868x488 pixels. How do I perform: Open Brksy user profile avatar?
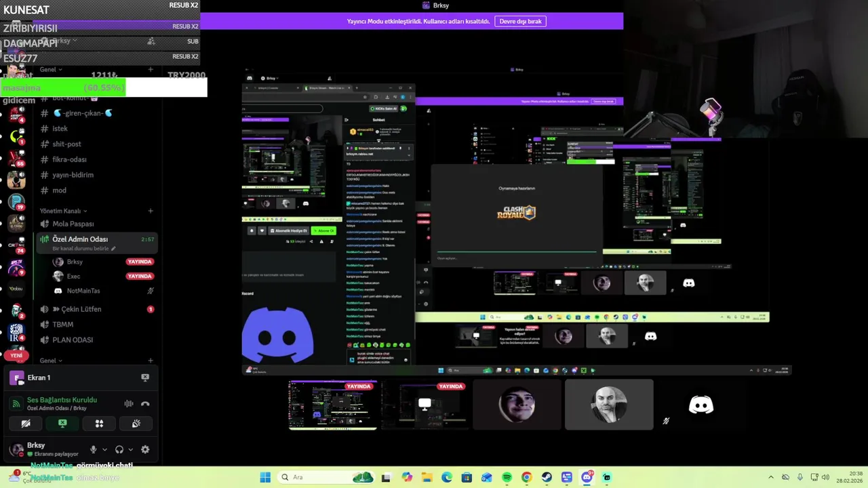tap(16, 449)
